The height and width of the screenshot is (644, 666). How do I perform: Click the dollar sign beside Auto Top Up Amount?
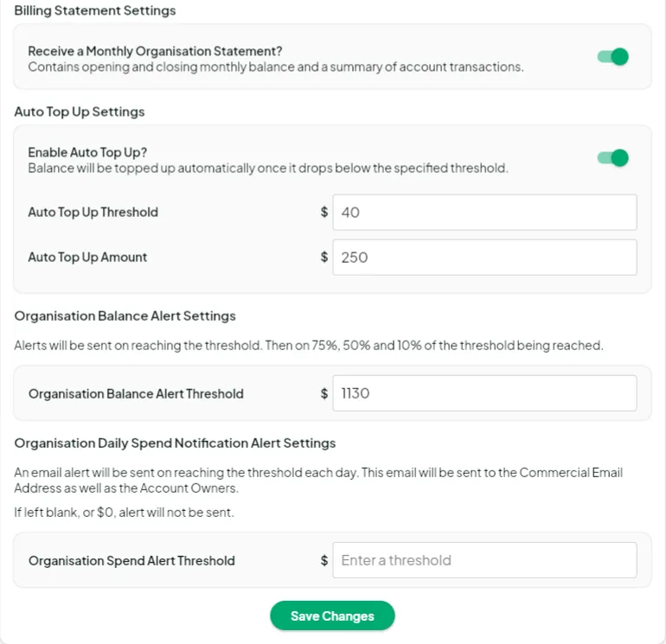coord(324,258)
